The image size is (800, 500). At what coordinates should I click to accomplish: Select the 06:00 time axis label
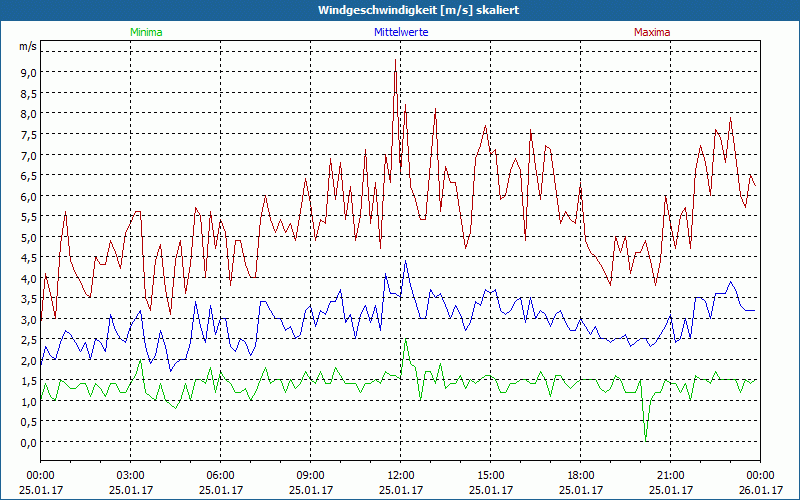(x=221, y=475)
